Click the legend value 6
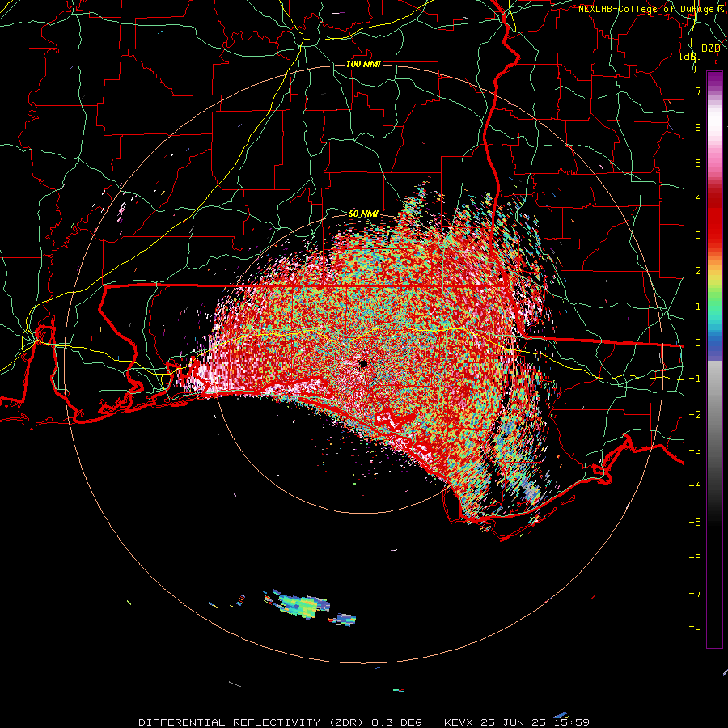The image size is (728, 728). 698,127
